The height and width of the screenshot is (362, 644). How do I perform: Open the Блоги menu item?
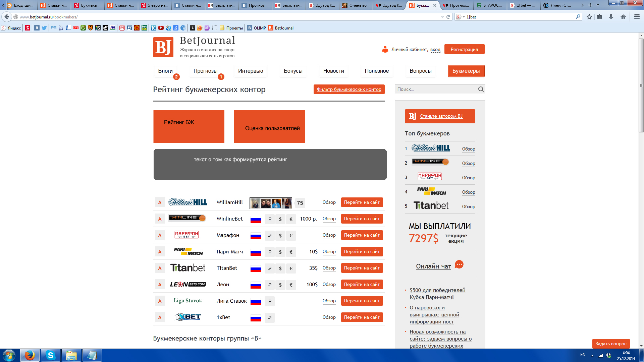click(165, 71)
